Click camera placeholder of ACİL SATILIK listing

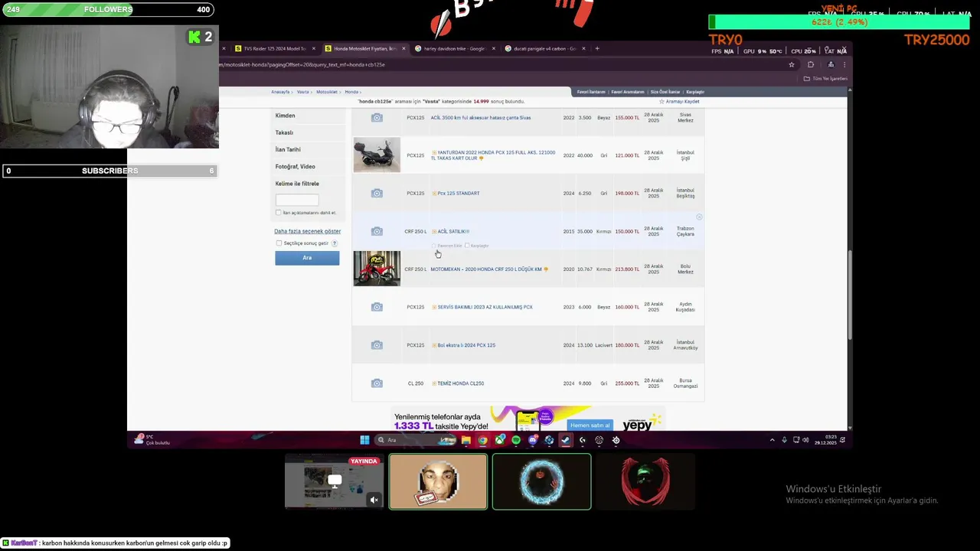[x=377, y=231]
